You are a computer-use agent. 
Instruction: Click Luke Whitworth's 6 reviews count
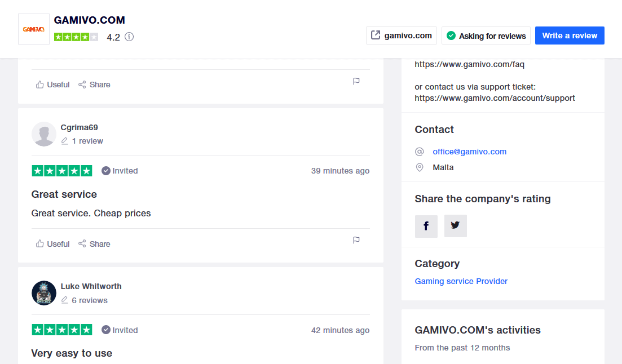click(x=85, y=300)
